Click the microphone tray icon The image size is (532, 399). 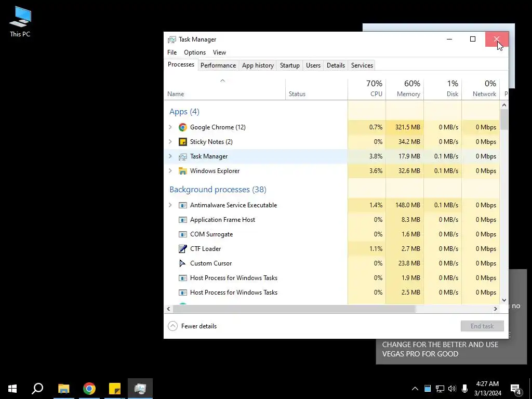tap(465, 389)
